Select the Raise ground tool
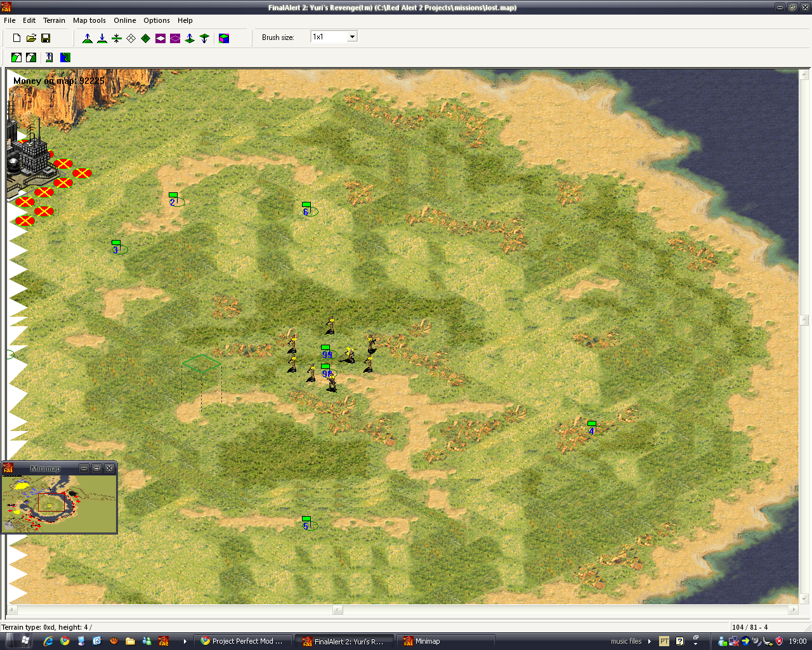 pyautogui.click(x=88, y=38)
